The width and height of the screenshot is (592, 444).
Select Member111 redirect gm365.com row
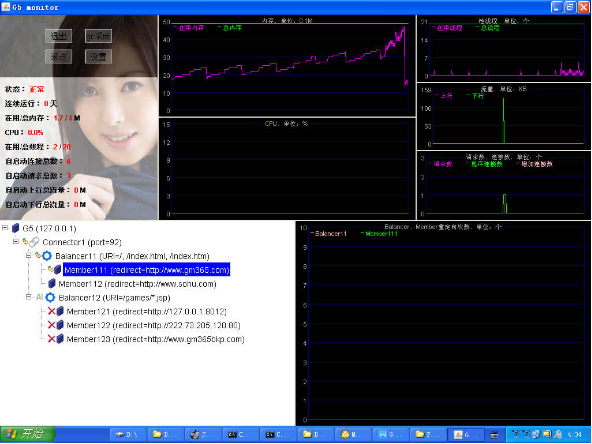tap(146, 270)
